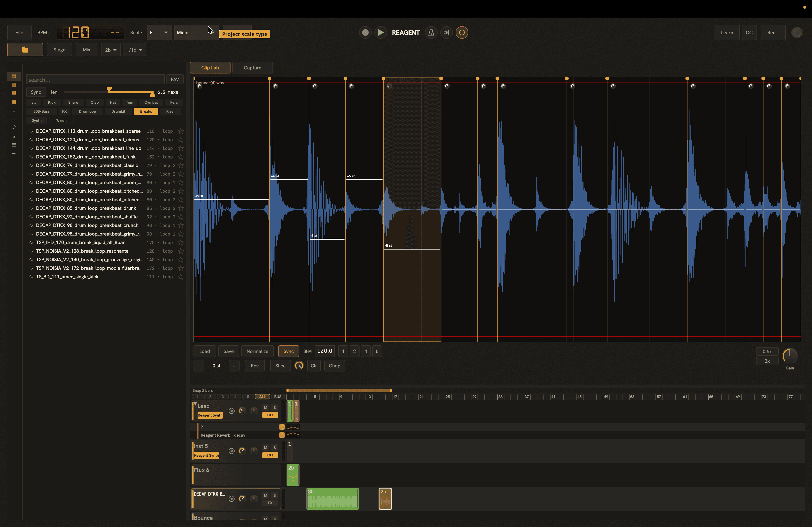The height and width of the screenshot is (527, 812).
Task: Star the TS_BD_111_amen_single_kick sample
Action: point(181,276)
